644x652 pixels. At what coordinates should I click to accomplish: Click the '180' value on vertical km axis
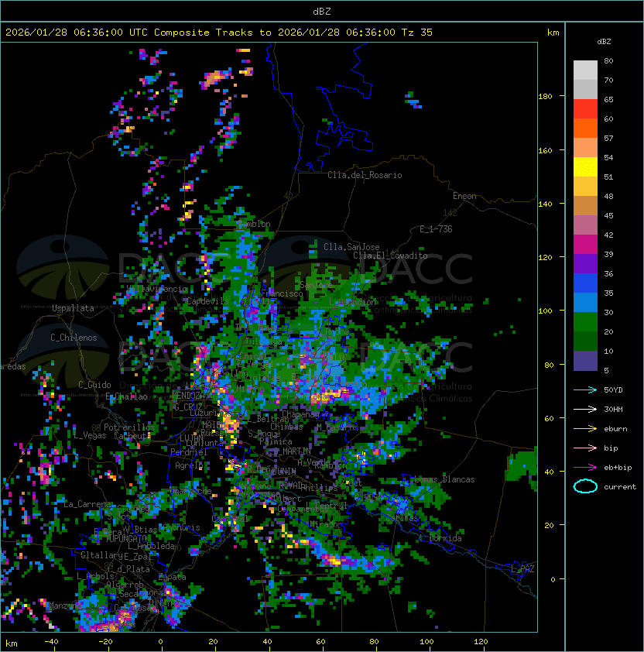(545, 97)
